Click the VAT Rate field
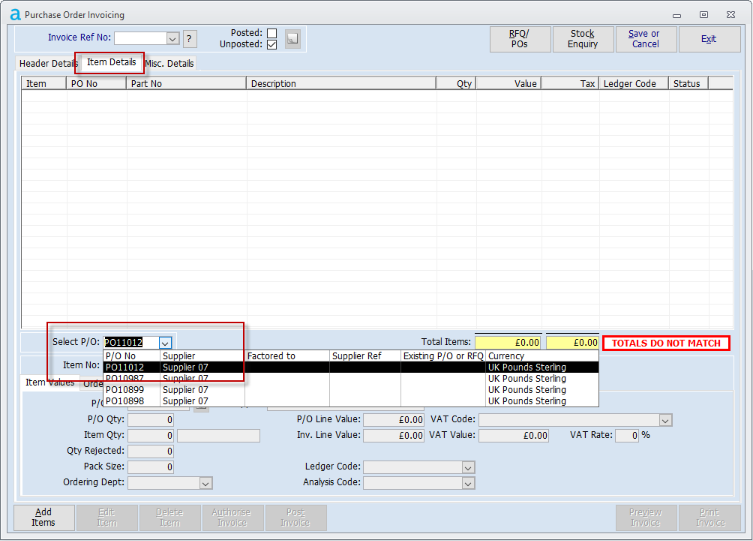 click(627, 436)
